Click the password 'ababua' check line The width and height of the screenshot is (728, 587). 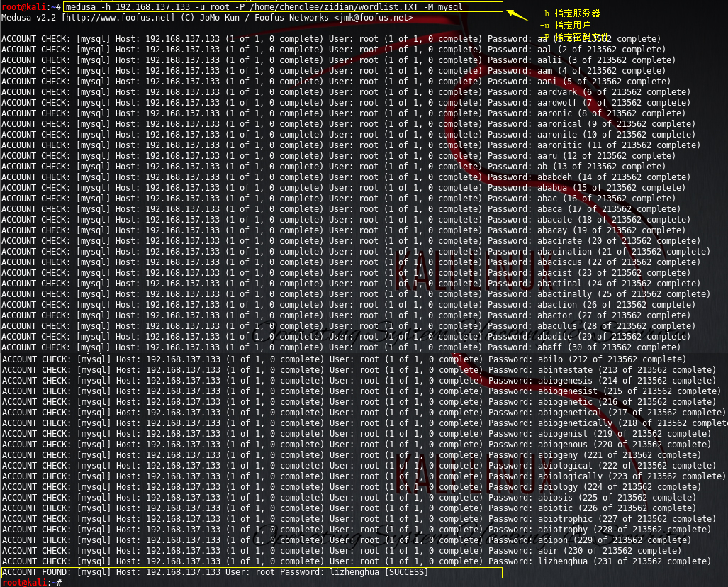click(x=344, y=188)
